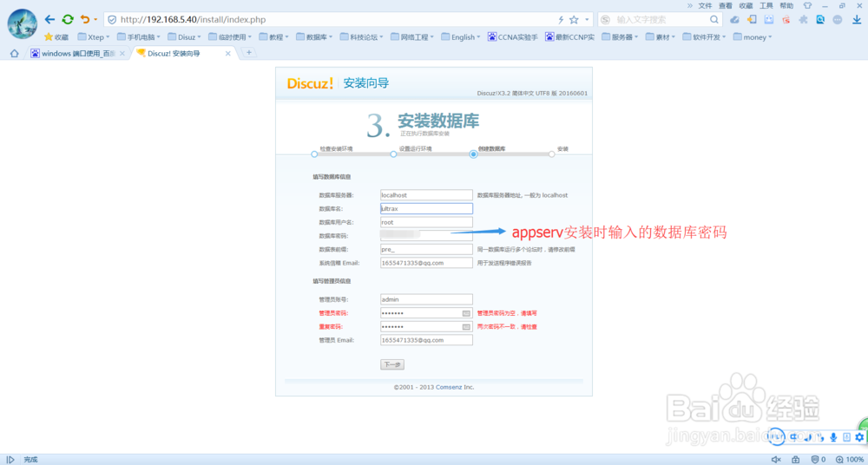Expand the 手机电脑 bookmark folder

coord(138,37)
